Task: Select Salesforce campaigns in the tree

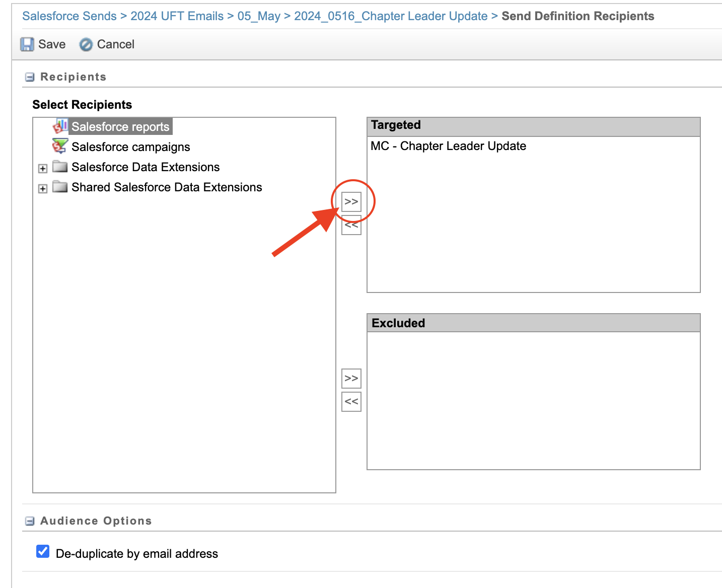Action: [x=131, y=147]
